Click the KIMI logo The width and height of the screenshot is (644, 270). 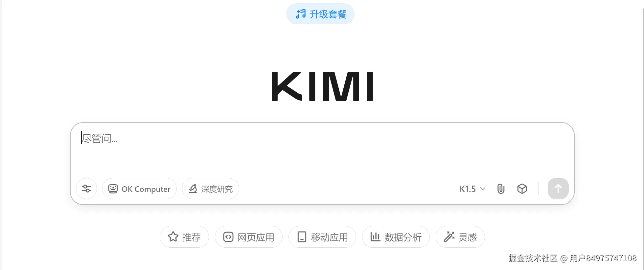[x=322, y=86]
